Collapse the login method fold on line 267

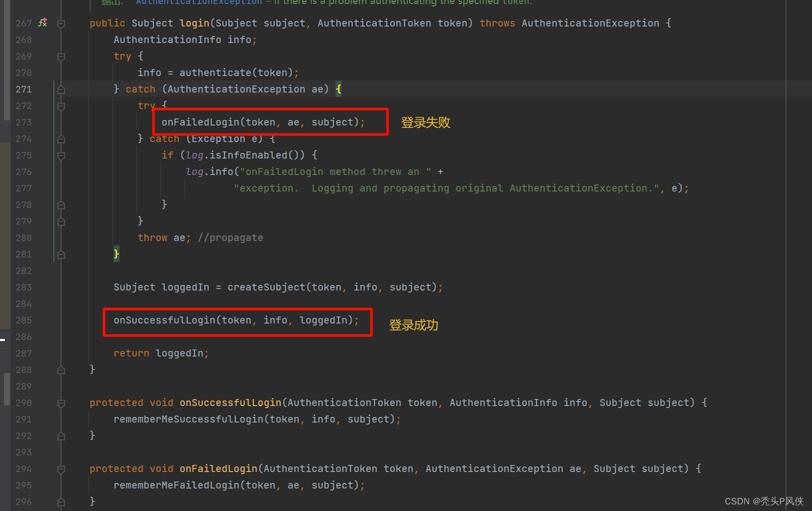[61, 23]
